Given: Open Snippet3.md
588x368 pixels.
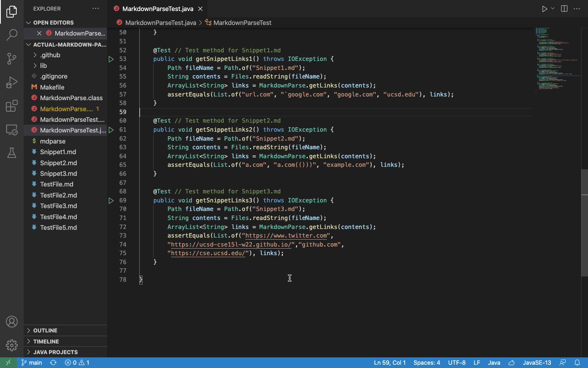Looking at the screenshot, I should point(65,173).
